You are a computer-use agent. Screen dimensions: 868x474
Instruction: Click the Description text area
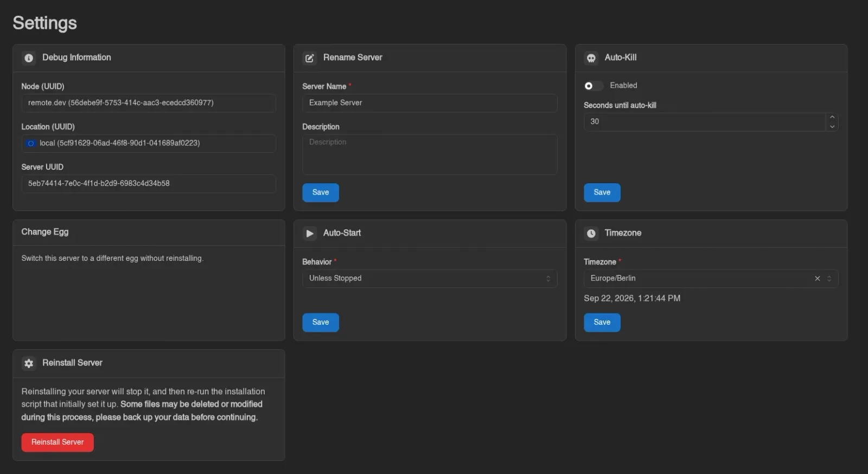429,155
